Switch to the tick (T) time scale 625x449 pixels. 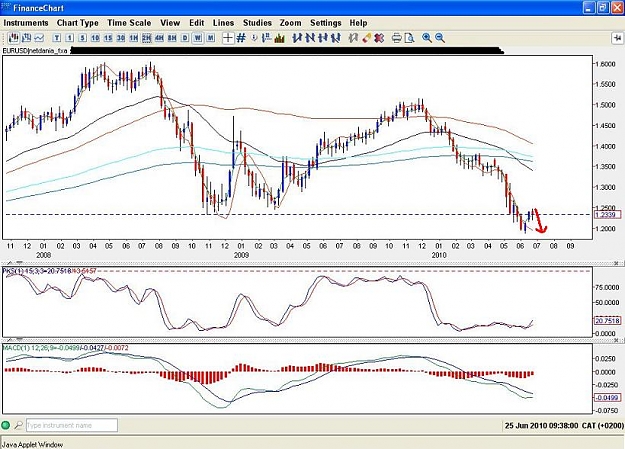[57, 38]
